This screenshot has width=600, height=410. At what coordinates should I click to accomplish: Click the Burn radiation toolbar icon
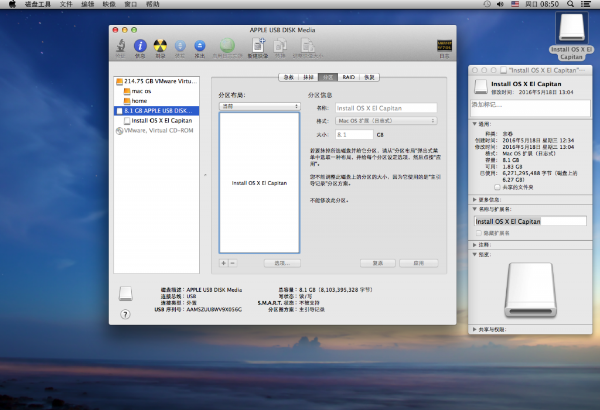(x=160, y=46)
